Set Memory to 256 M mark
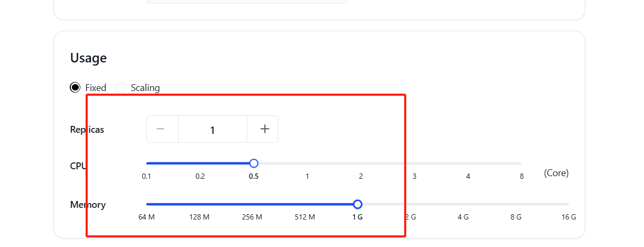This screenshot has height=247, width=644. pyautogui.click(x=252, y=204)
